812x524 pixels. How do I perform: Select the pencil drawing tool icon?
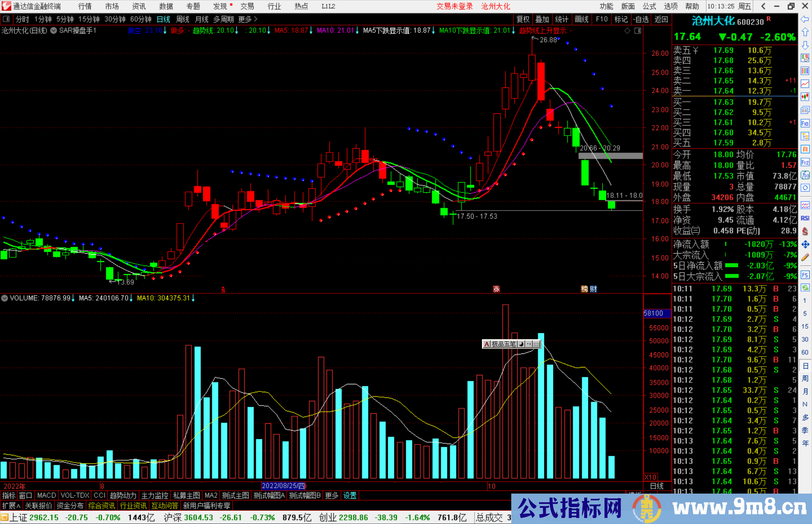click(805, 258)
